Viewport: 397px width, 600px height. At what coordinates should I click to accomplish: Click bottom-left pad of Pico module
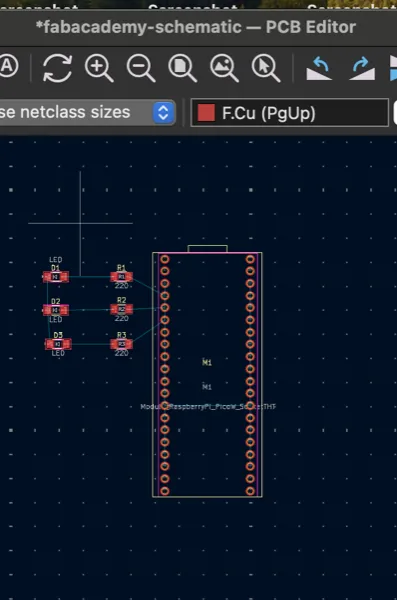(x=165, y=491)
